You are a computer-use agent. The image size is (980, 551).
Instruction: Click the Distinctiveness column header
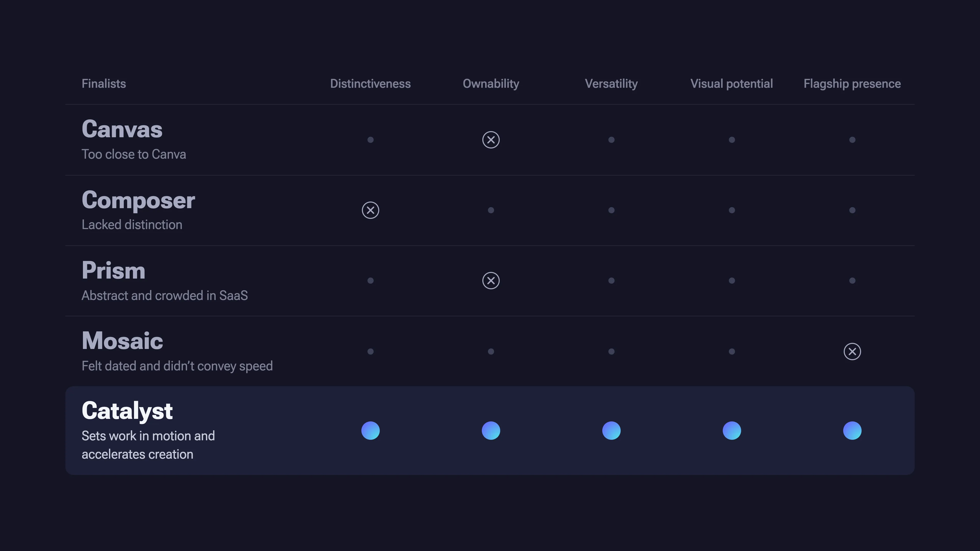coord(370,84)
